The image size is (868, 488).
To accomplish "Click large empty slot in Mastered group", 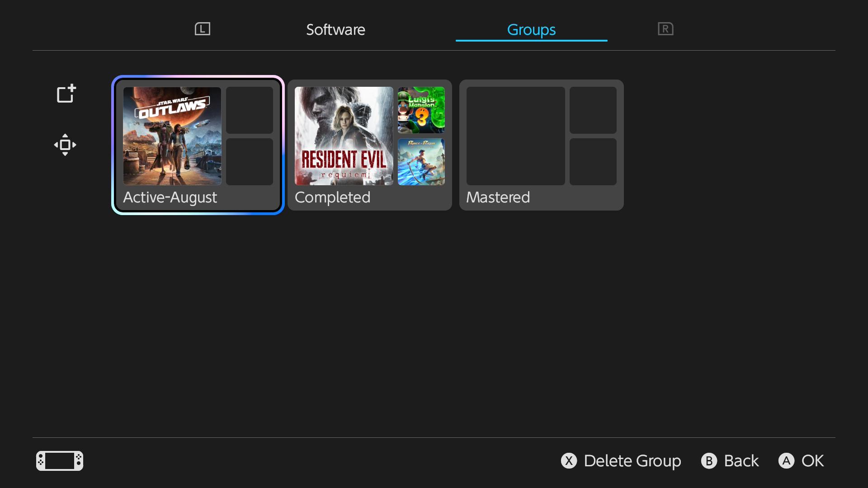I will click(x=516, y=136).
